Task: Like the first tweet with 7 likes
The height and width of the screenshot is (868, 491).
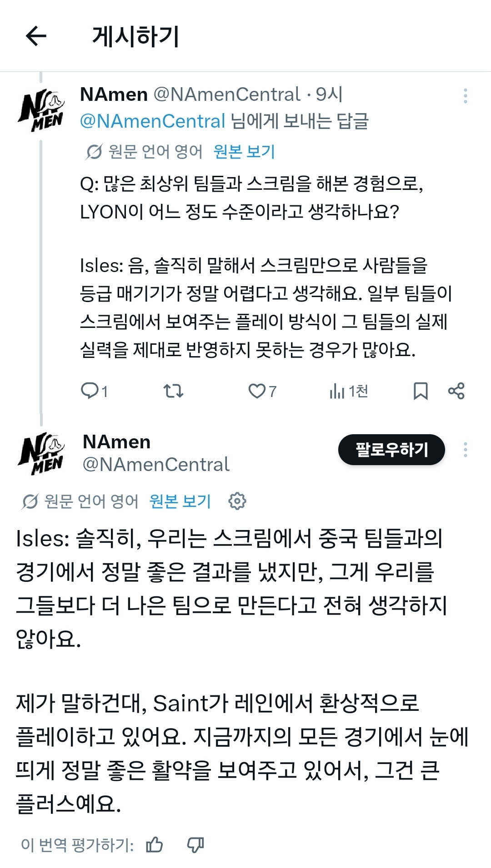Action: click(x=262, y=391)
